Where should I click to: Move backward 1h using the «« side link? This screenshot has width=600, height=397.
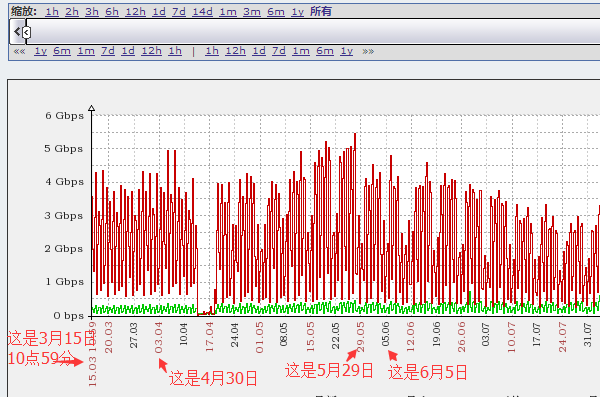175,51
